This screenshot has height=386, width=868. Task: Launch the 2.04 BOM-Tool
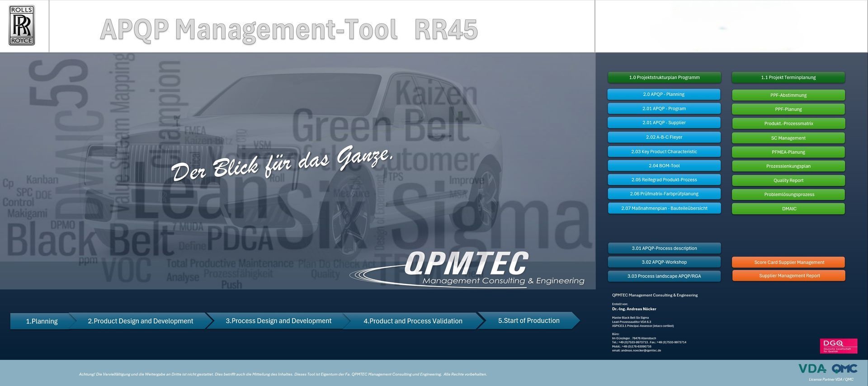[x=664, y=165]
